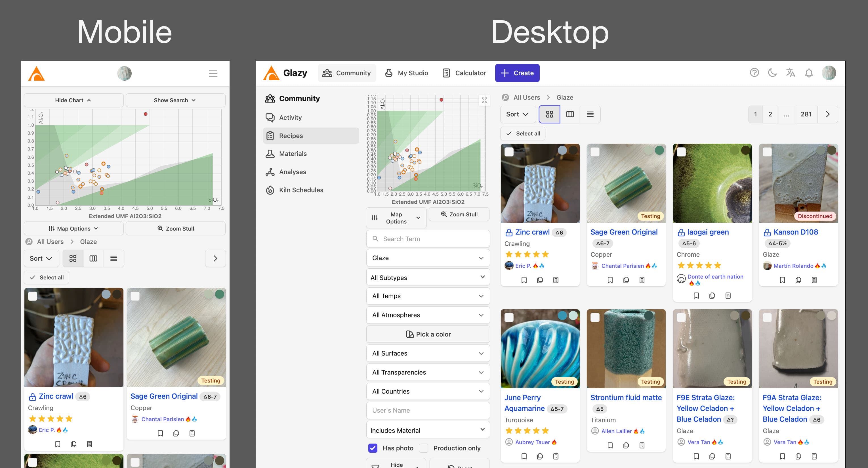Switch to list view layout
Screen dimensions: 868x468
coord(590,114)
